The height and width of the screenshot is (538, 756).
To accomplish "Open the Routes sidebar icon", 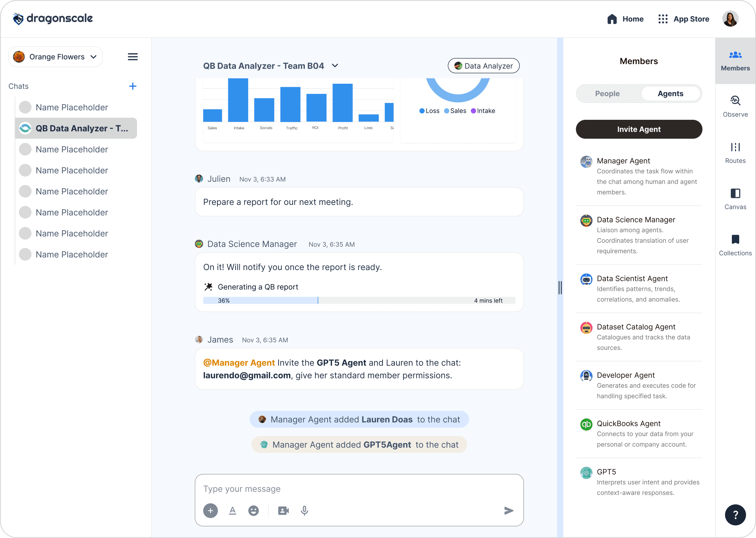I will pos(735,147).
